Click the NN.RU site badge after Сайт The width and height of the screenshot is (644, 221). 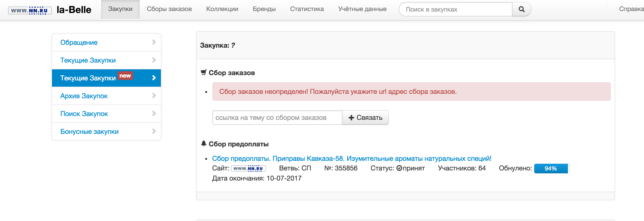point(248,169)
